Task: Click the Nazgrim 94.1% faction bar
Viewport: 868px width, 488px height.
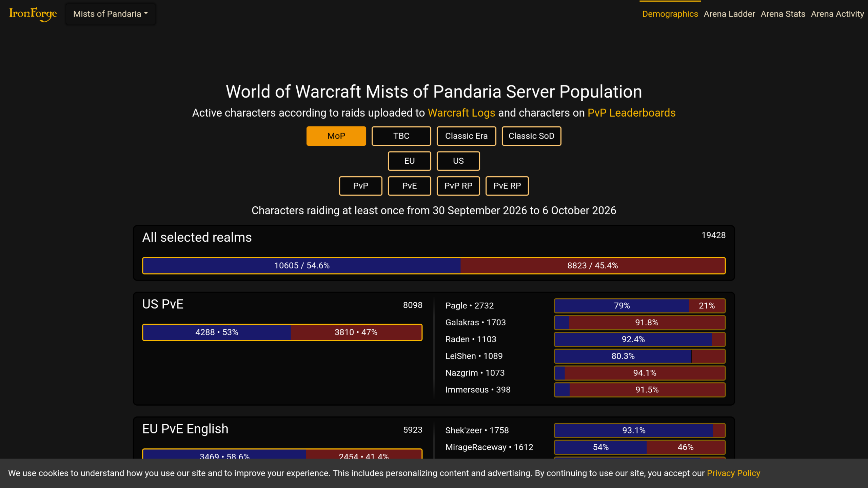Action: (645, 373)
